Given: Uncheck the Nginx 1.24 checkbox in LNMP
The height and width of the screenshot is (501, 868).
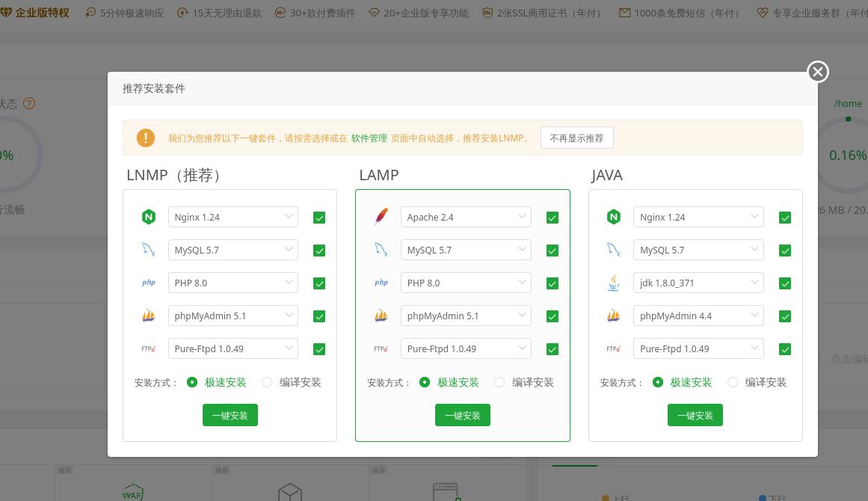Looking at the screenshot, I should [x=319, y=218].
